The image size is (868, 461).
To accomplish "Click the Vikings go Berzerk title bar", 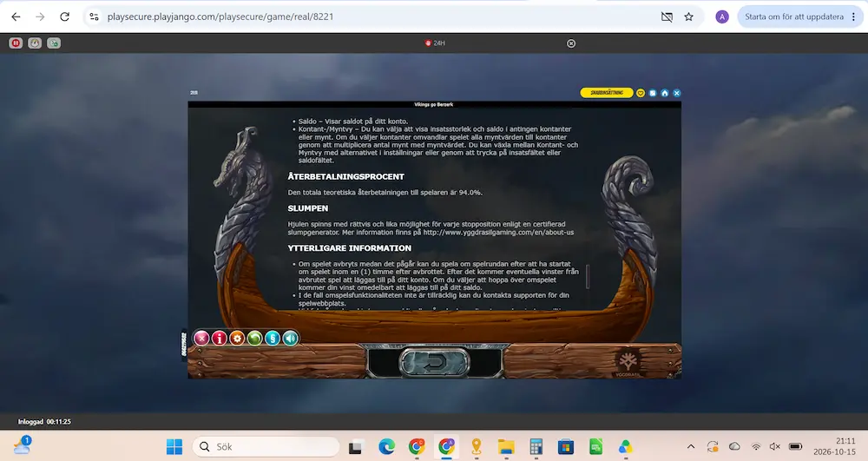I will (x=434, y=104).
